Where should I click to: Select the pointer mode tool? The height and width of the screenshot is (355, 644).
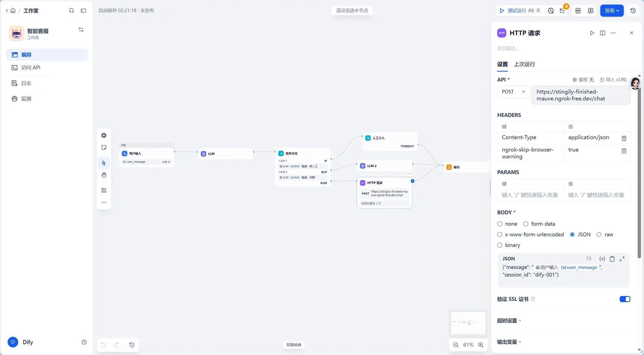pos(104,163)
